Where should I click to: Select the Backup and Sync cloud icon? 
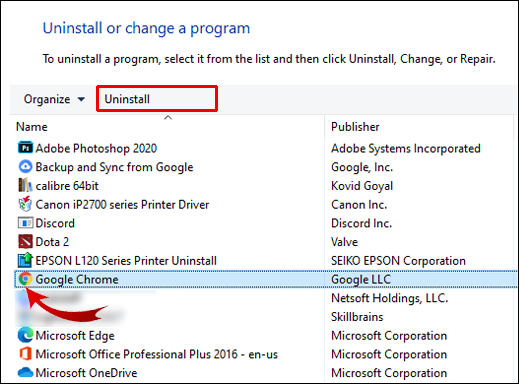(25, 166)
